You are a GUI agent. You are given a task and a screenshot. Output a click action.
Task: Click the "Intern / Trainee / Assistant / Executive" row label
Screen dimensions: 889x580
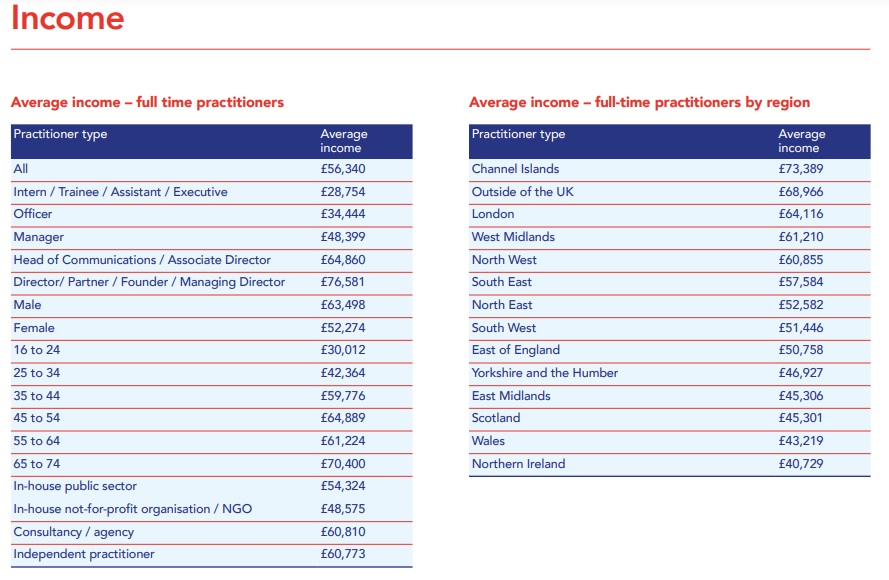click(x=120, y=192)
